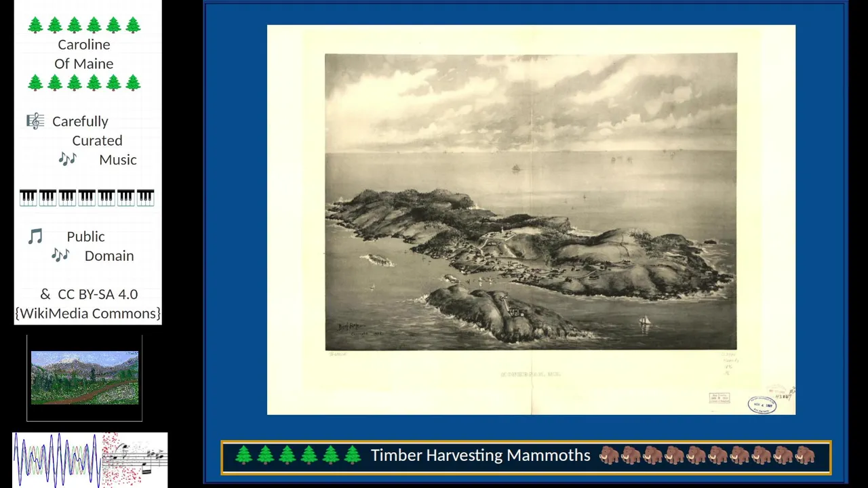Select the word "Public"
The width and height of the screenshot is (868, 488).
tap(85, 237)
